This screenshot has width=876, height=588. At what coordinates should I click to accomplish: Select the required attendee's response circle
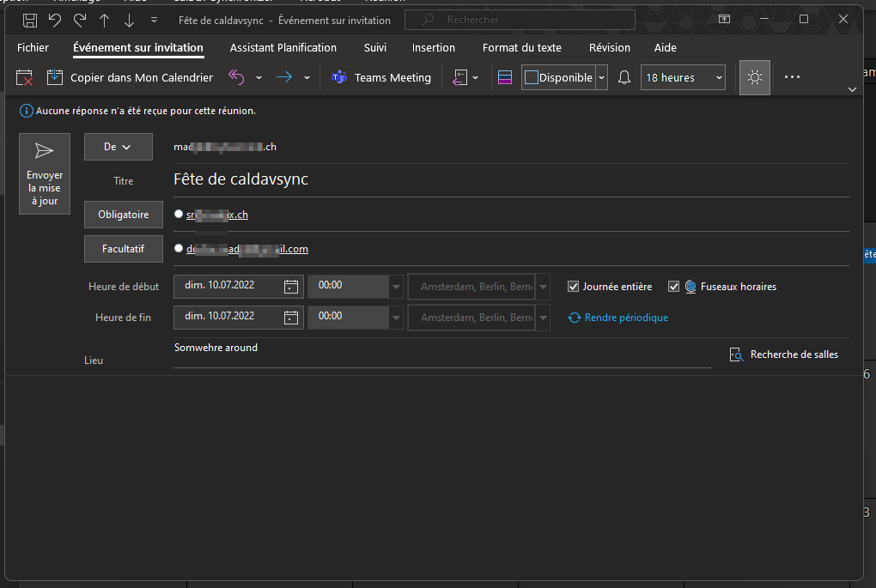click(179, 215)
